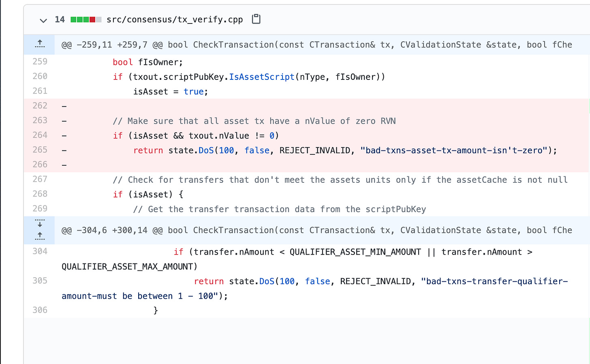Click the IsAssetScript function call
This screenshot has width=590, height=364.
coord(262,77)
